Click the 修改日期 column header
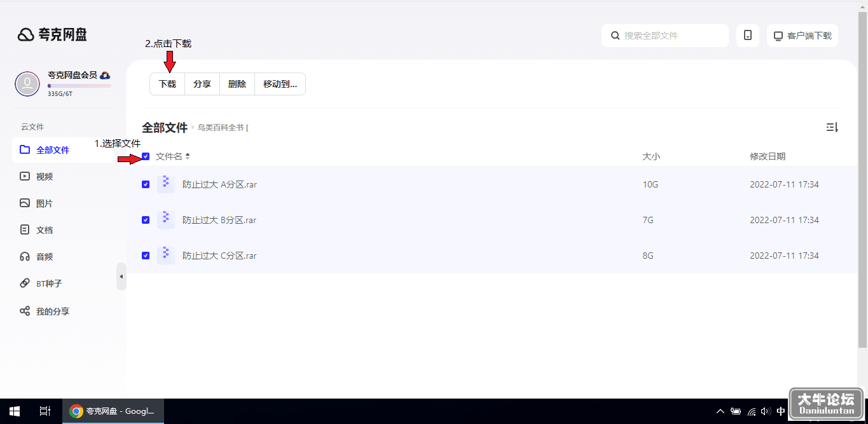Screen dimensions: 868x424 pyautogui.click(x=768, y=156)
